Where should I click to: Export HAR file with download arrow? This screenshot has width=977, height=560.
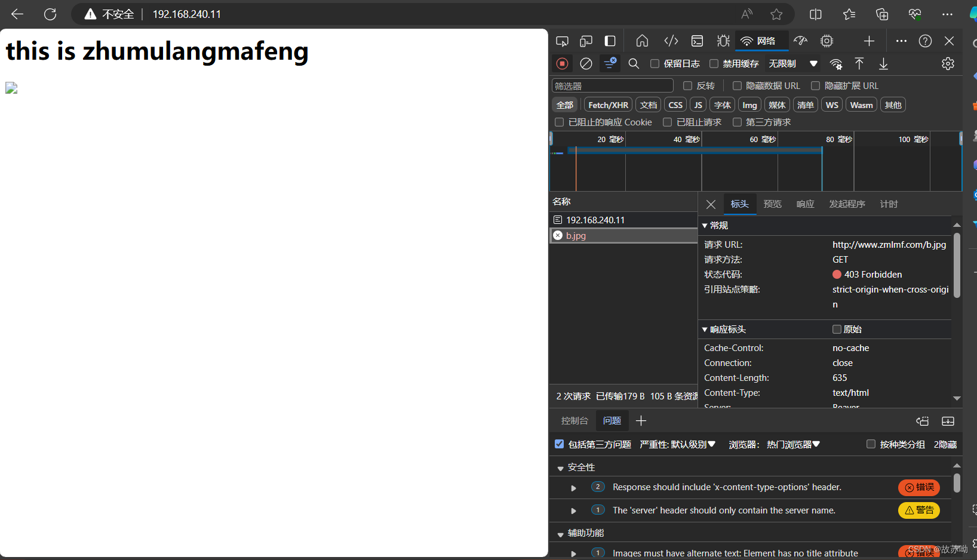[883, 63]
